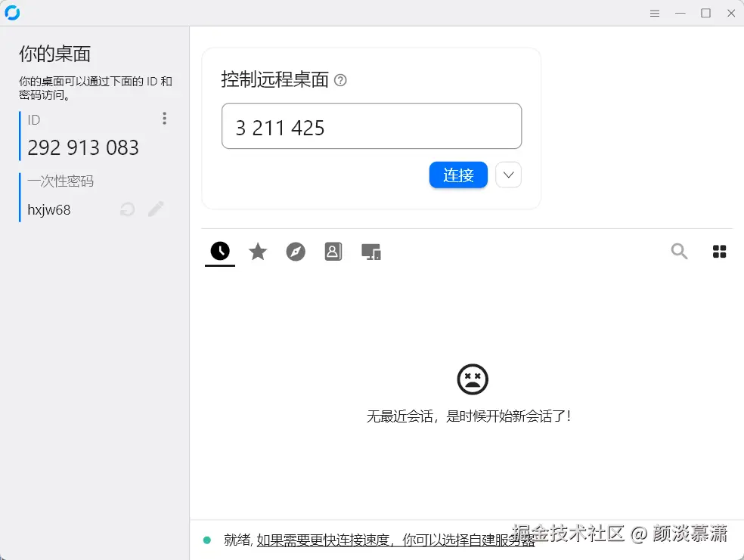Image resolution: width=744 pixels, height=560 pixels.
Task: Refresh the one-time password
Action: coord(127,209)
